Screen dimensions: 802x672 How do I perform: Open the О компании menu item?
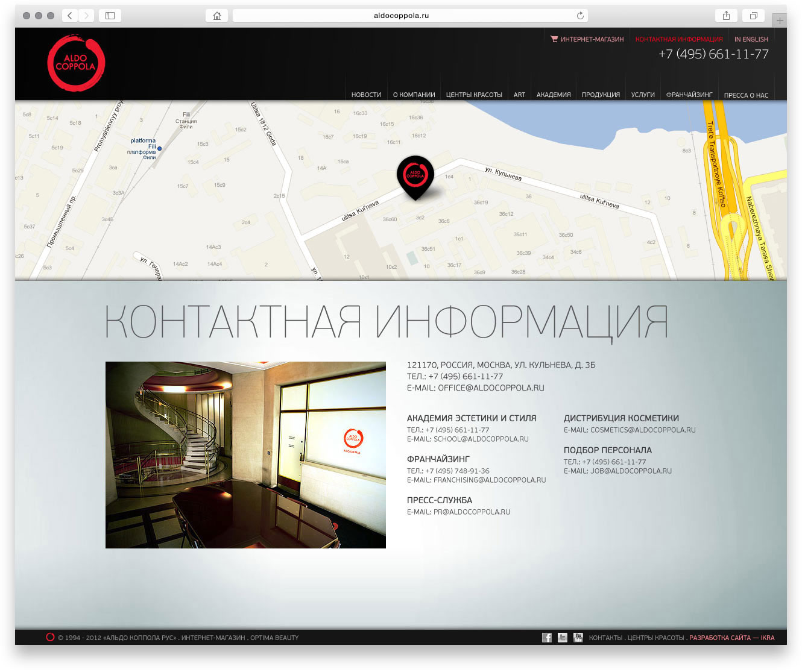point(414,95)
